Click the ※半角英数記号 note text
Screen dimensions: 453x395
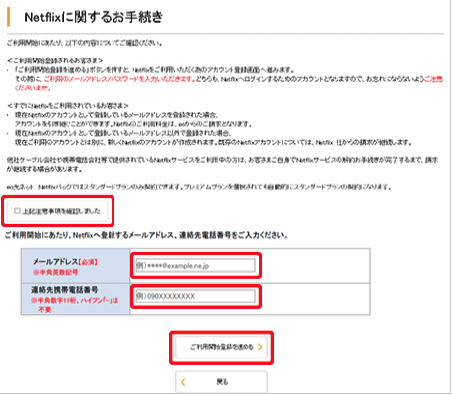coord(55,272)
